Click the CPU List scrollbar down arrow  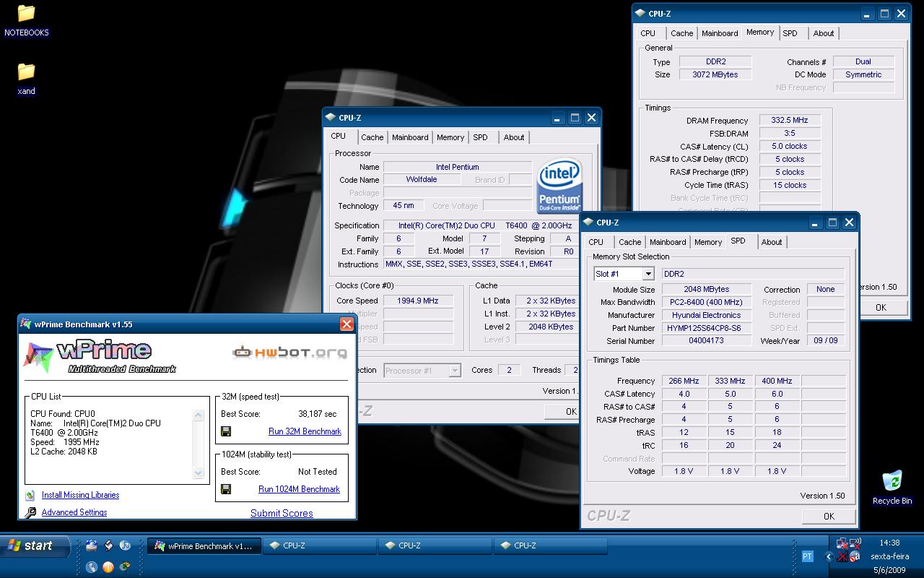pos(199,473)
